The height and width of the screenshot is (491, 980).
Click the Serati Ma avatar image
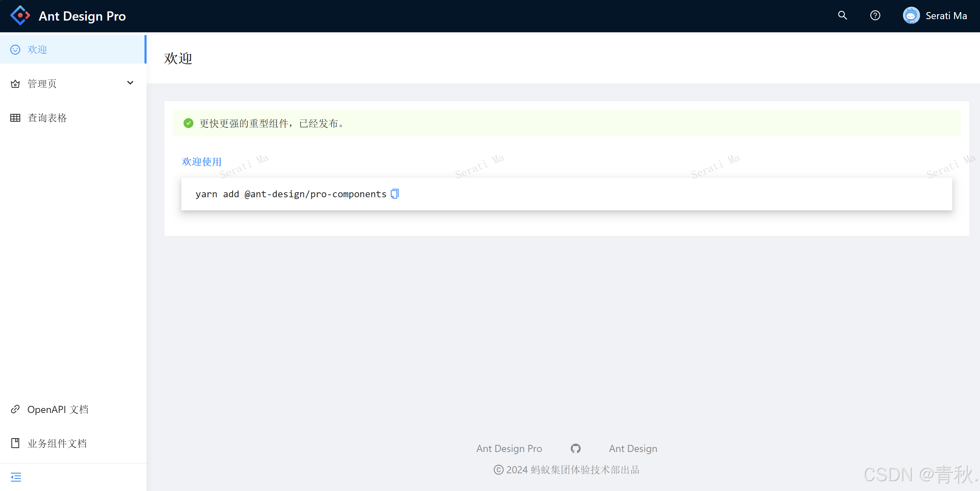click(911, 16)
